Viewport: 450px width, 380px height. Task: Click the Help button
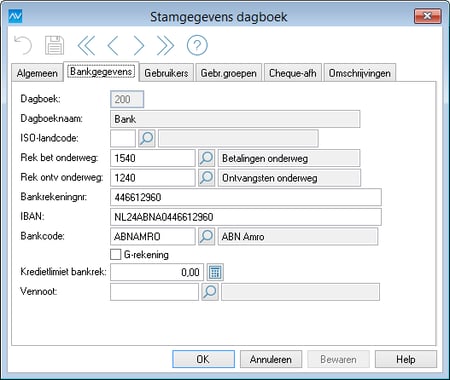coord(406,359)
